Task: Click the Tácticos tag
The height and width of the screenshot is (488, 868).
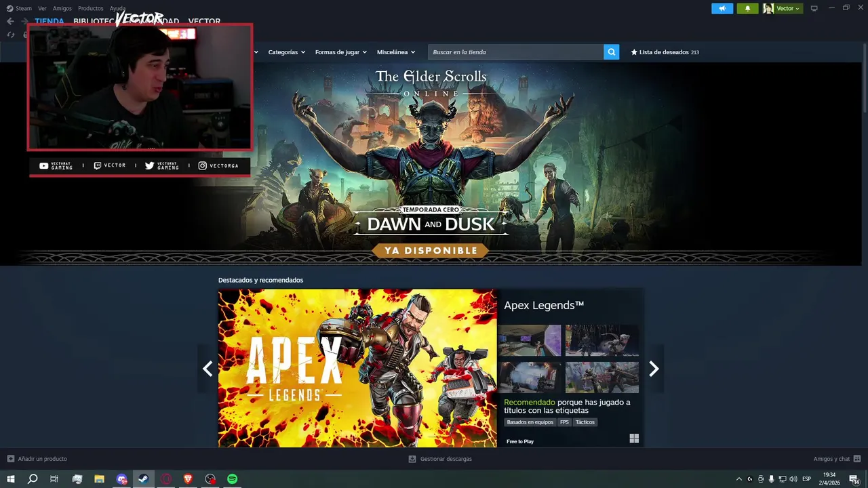Action: point(585,422)
